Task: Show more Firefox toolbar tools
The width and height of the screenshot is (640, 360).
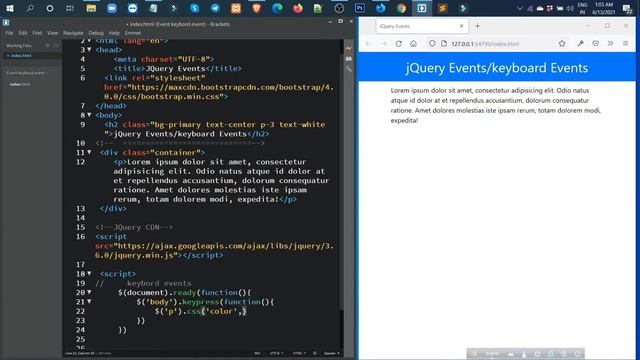Action: pyautogui.click(x=610, y=44)
